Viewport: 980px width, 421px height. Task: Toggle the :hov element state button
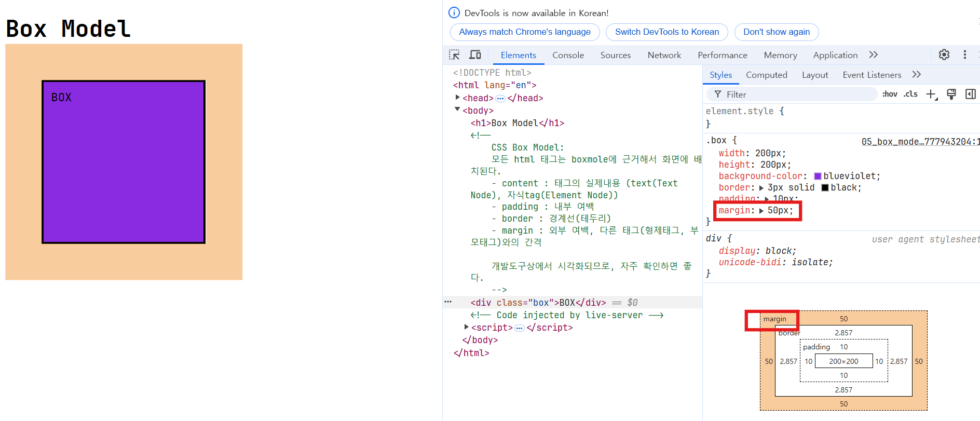890,94
